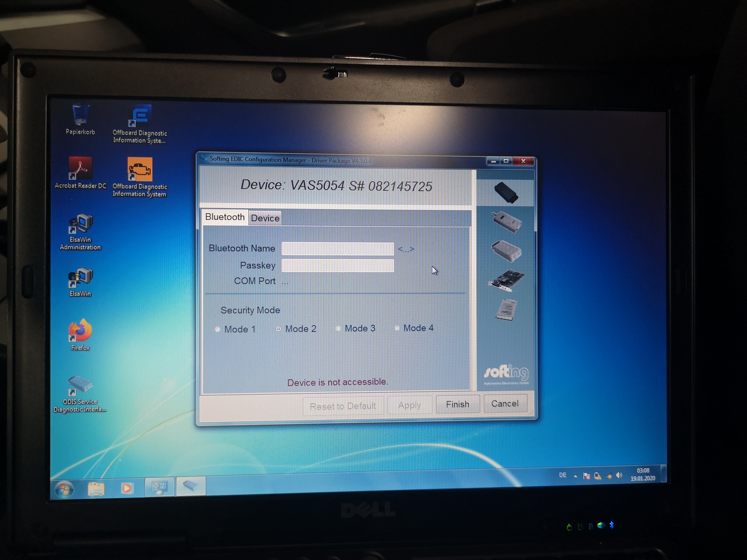Launch Acrobat Reader DC shortcut
The width and height of the screenshot is (747, 560).
tap(80, 173)
